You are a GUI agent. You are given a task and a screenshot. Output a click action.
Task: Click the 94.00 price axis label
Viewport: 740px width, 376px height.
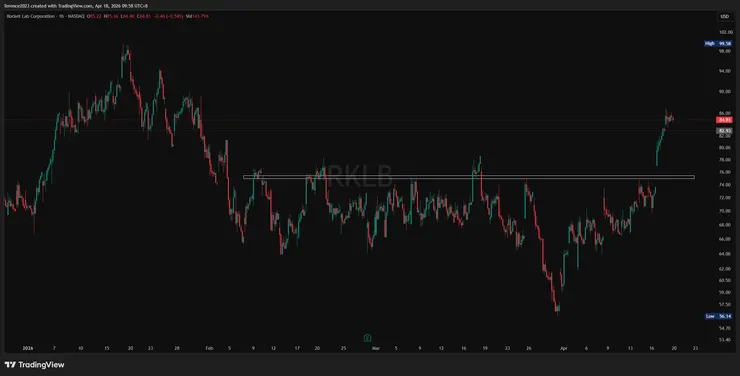[x=725, y=71]
